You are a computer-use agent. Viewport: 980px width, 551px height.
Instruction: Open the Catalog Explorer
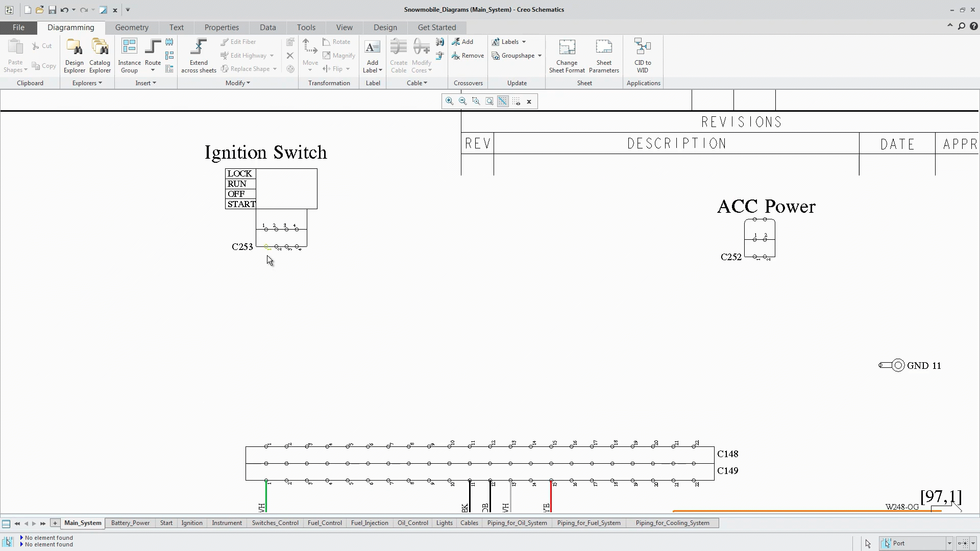click(x=100, y=55)
